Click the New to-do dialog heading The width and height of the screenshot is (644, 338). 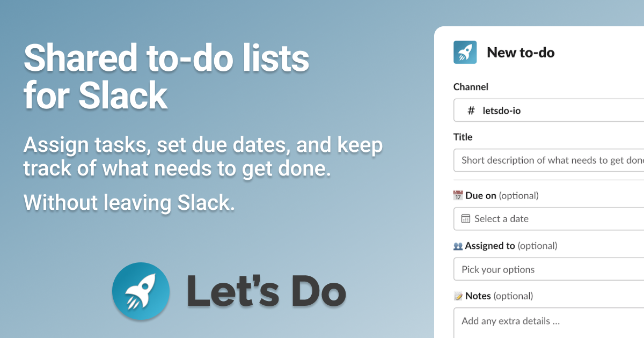point(521,53)
